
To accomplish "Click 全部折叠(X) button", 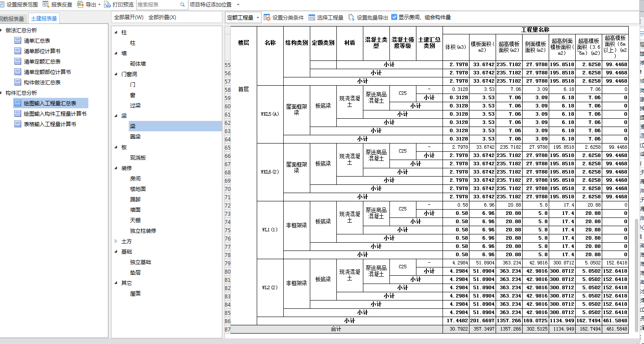I will click(162, 17).
